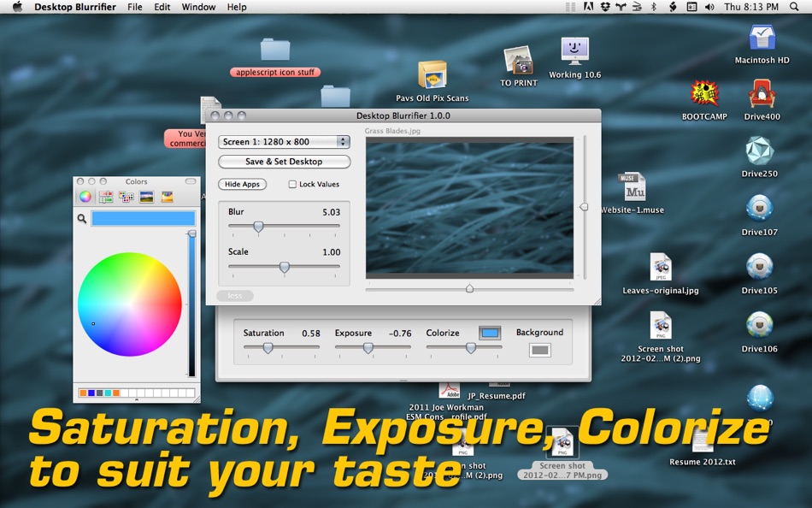Select the dark blue saved swatch

click(91, 393)
